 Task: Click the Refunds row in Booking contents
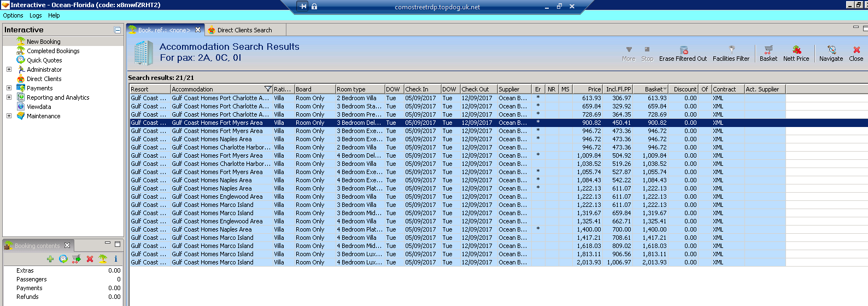pos(63,297)
